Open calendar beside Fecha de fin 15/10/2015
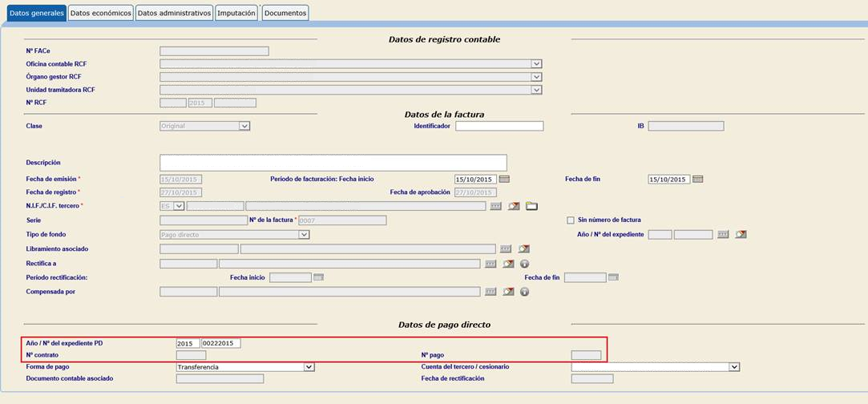 697,180
